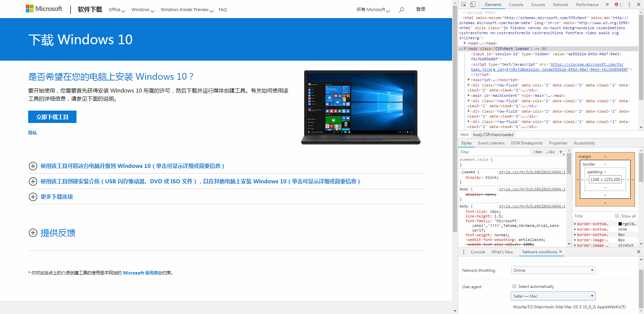This screenshot has height=314, width=644.
Task: Switch to the Console tab
Action: click(516, 4)
